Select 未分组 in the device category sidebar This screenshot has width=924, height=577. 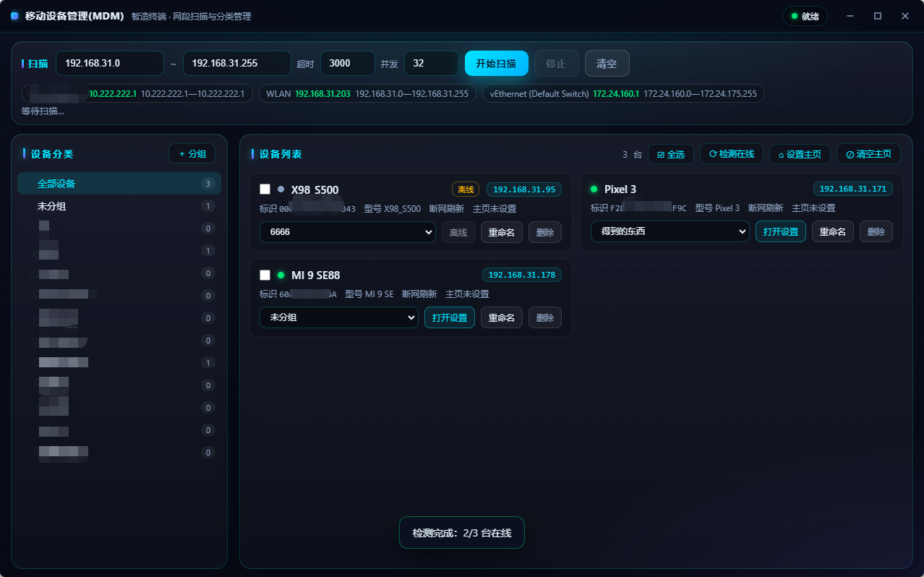point(119,206)
